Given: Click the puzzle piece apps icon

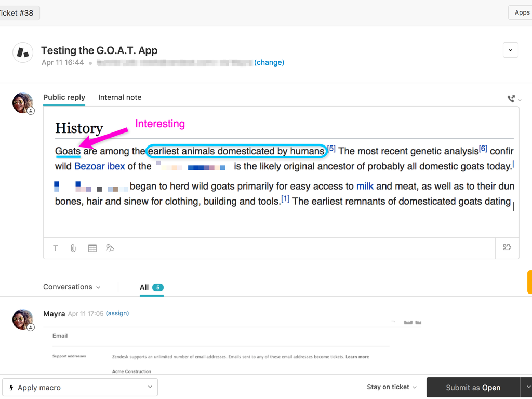Looking at the screenshot, I should pos(507,248).
